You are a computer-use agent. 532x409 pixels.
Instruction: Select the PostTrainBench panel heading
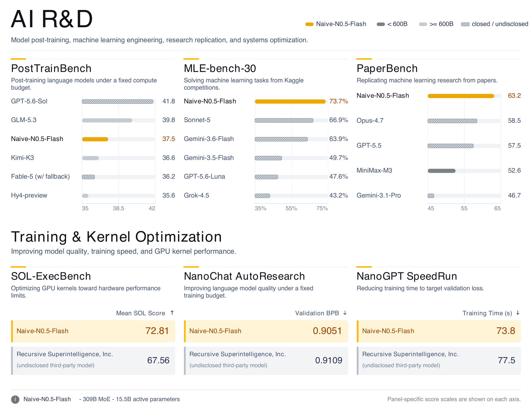tap(51, 68)
